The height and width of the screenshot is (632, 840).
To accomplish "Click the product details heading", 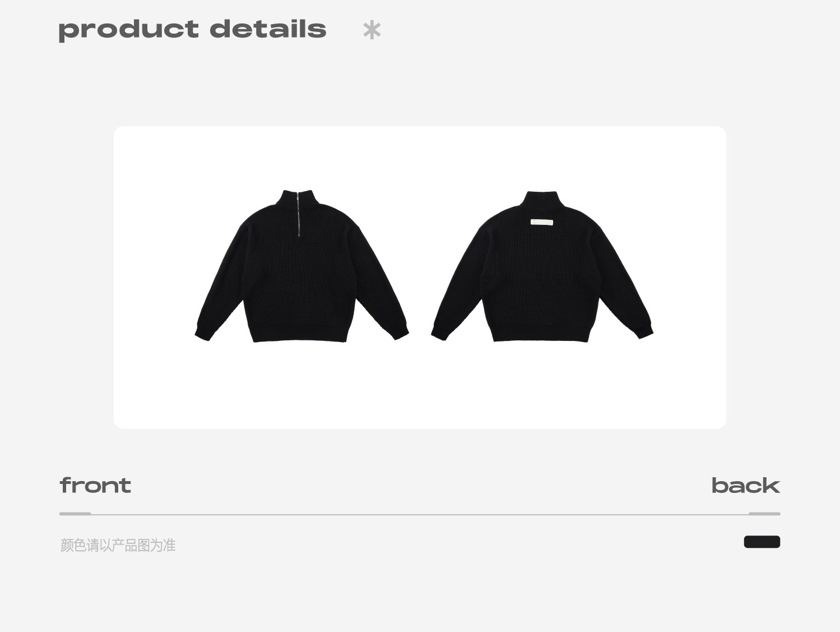I will 192,30.
